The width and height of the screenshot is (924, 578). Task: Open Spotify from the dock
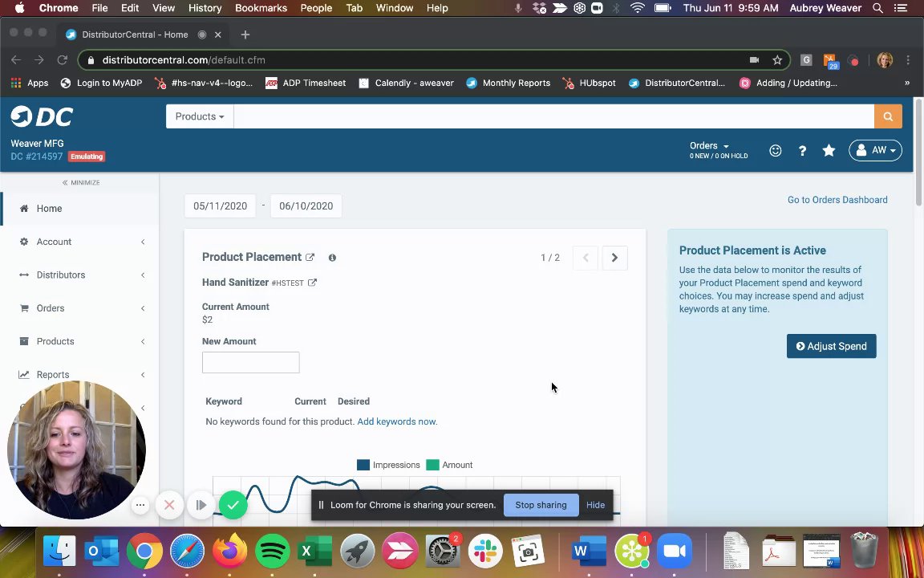(x=272, y=551)
